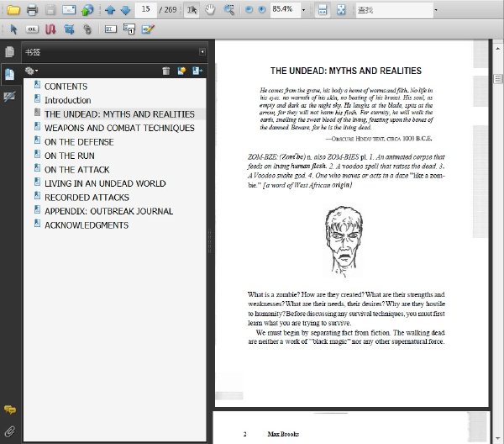Click the 'Max Brooks' footer text
This screenshot has width=504, height=444.
283,434
